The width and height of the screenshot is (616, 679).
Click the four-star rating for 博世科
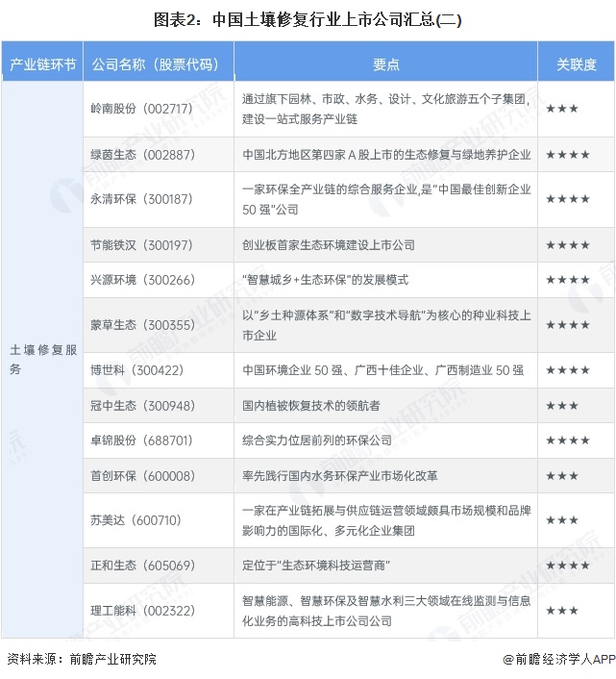[x=568, y=370]
